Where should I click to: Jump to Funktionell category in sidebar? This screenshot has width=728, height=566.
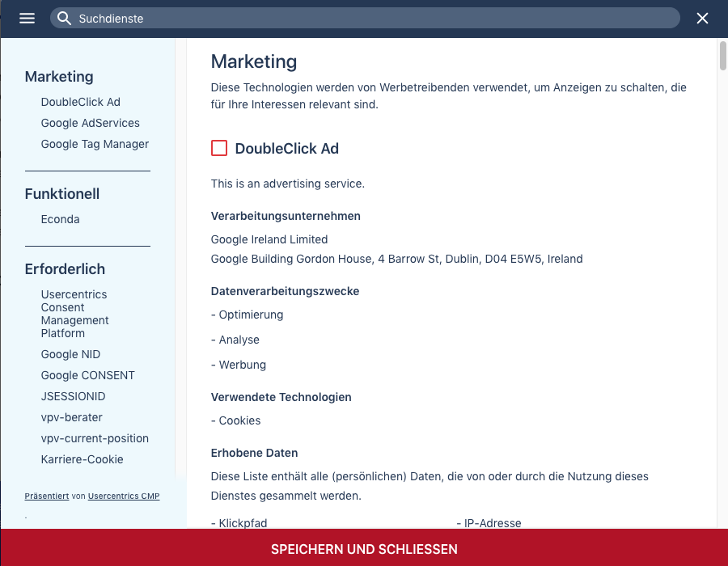click(61, 194)
